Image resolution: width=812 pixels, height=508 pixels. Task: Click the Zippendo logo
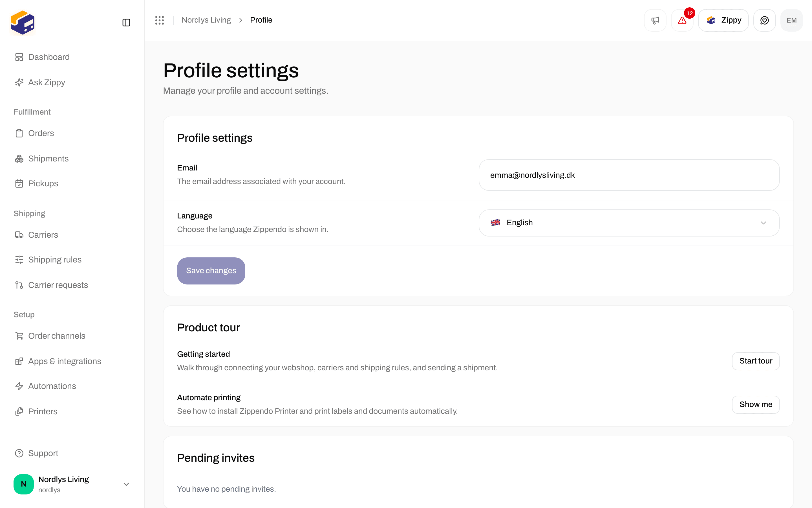click(23, 23)
